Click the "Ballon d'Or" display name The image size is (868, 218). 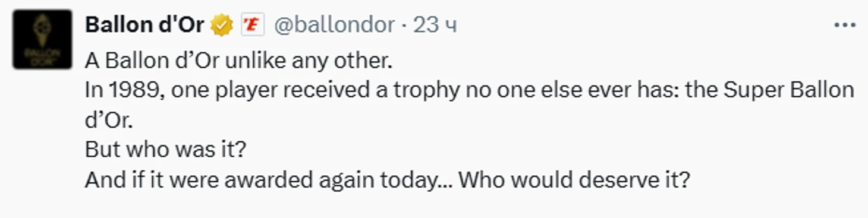[x=144, y=25]
